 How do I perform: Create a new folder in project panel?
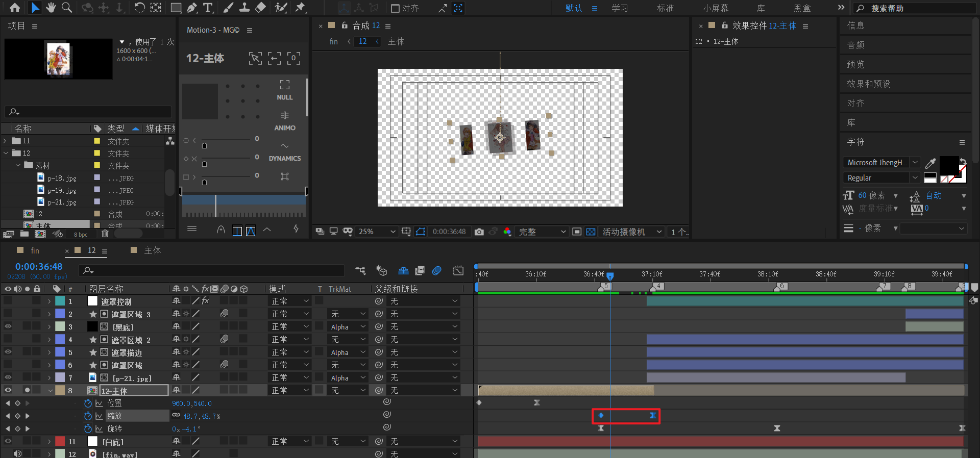(24, 234)
